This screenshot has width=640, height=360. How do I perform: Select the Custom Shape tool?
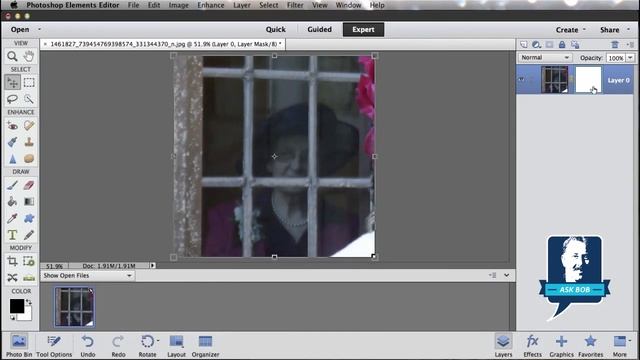click(29, 218)
